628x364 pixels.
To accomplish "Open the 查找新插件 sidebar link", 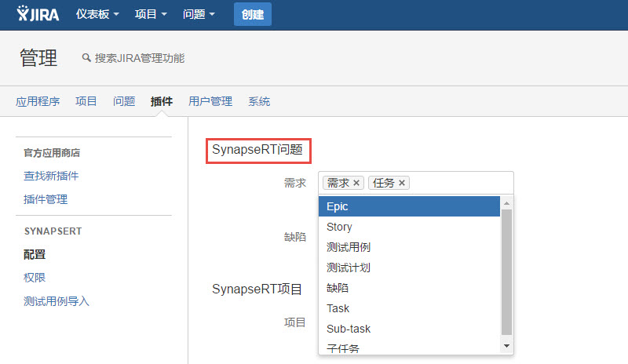I will [x=51, y=176].
